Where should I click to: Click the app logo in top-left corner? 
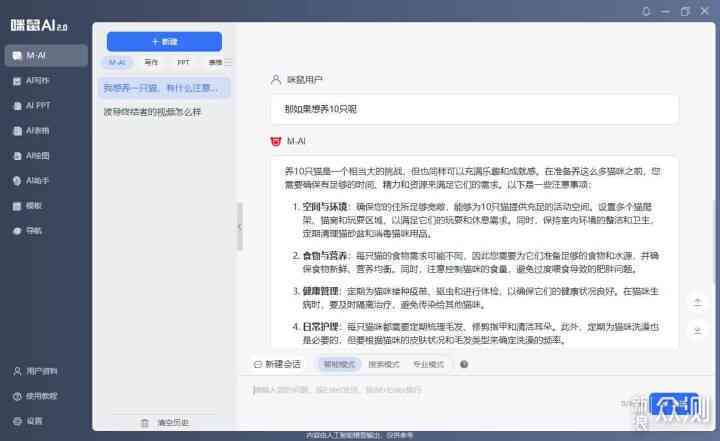point(39,25)
